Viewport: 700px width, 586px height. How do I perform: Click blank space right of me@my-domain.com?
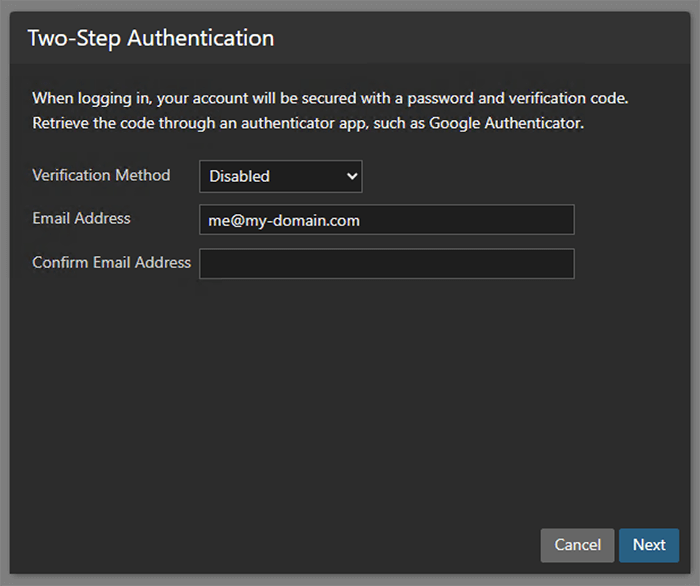[x=470, y=220]
